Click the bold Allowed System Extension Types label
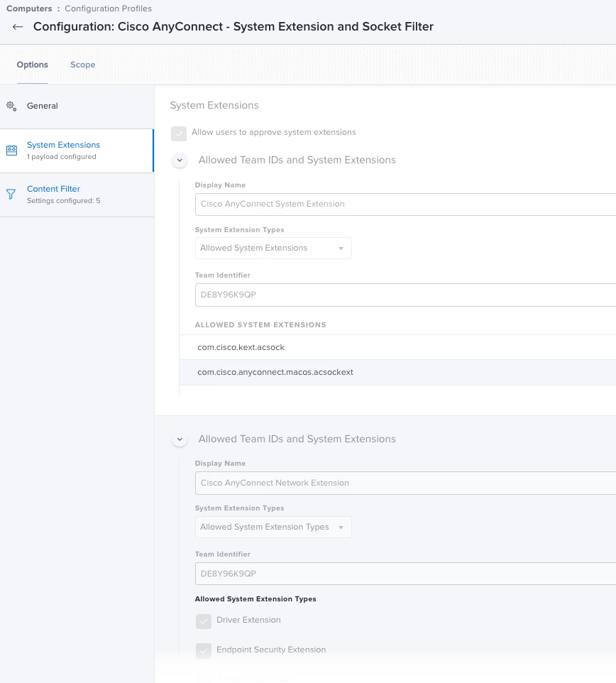Viewport: 616px width, 683px height. point(255,599)
